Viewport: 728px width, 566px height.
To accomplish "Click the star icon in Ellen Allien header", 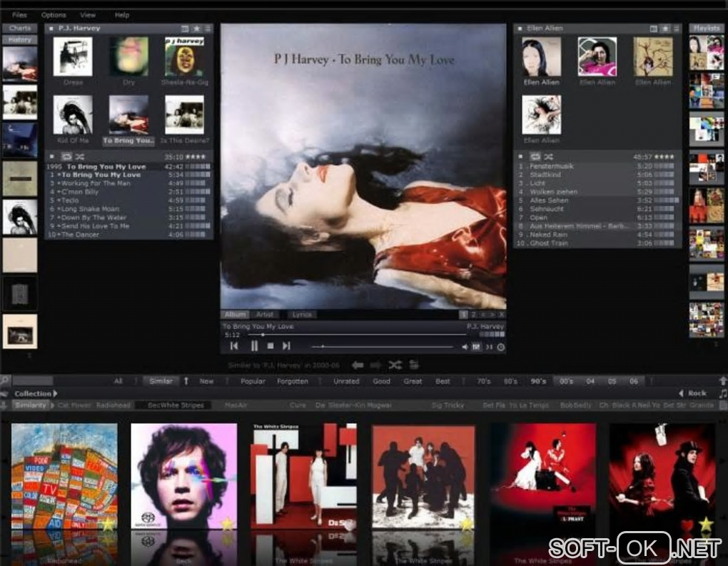I will 665,29.
